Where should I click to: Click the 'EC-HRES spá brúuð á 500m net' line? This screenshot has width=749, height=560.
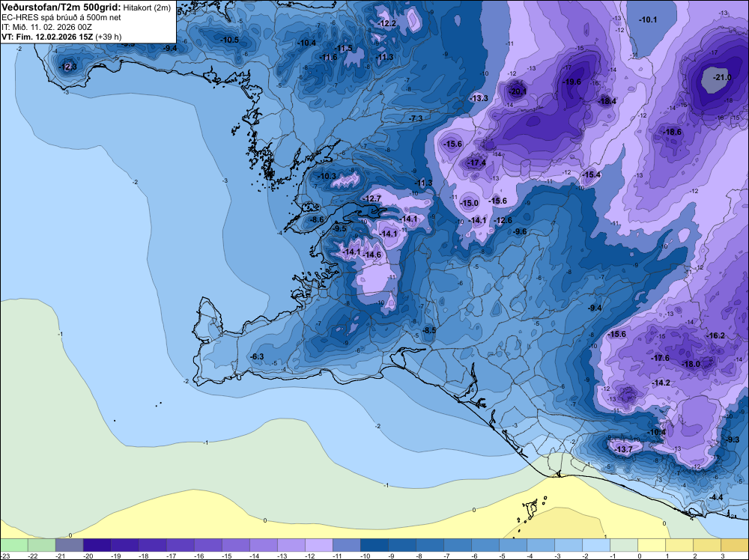61,17
